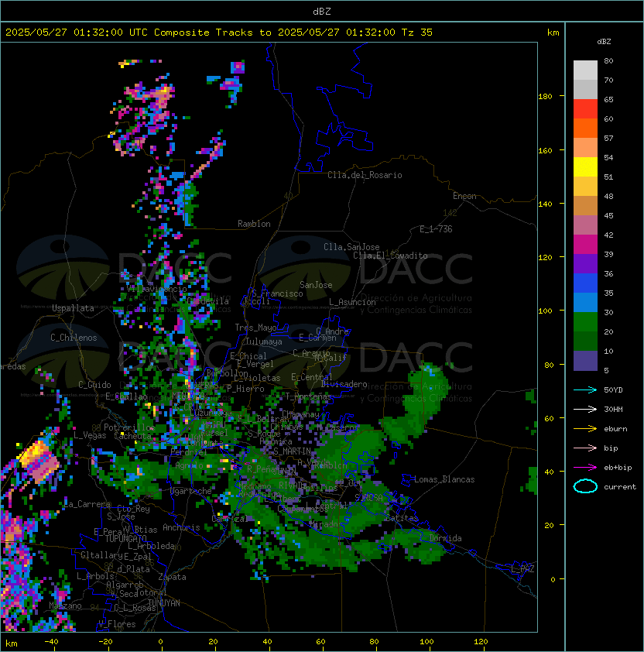Click the 'L_Vegas' map label
This screenshot has height=652, width=644.
point(90,435)
